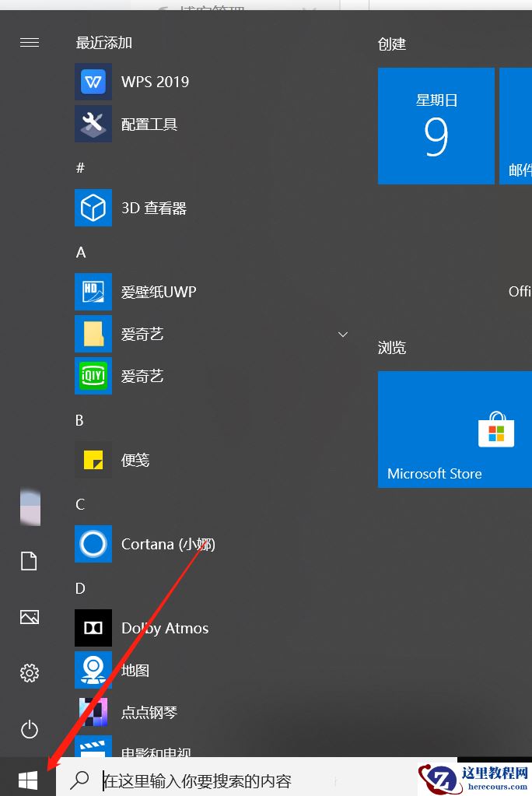Open the calendar tile showing 星期日 9
Screen dimensions: 532x796
[436, 126]
